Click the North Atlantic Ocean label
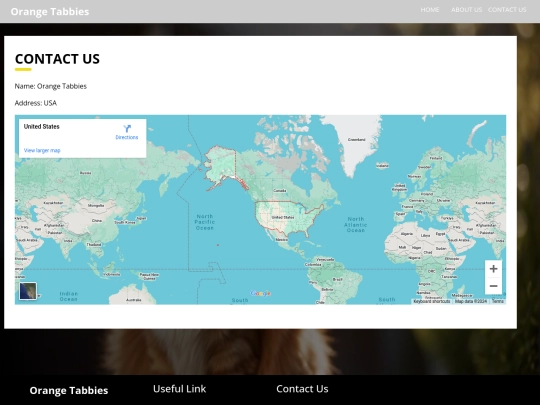540x405 pixels. point(355,225)
